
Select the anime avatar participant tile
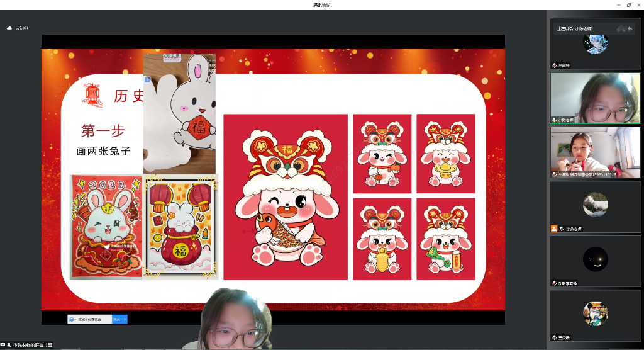pyautogui.click(x=595, y=43)
